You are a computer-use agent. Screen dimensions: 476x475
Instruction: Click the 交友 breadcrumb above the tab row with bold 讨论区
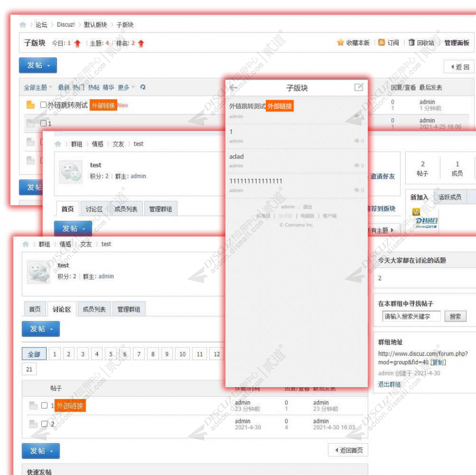(x=86, y=244)
